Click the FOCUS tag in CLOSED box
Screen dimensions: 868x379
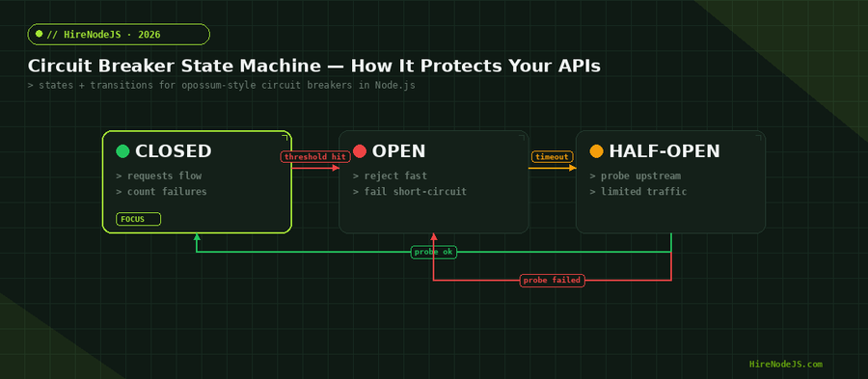(x=138, y=219)
